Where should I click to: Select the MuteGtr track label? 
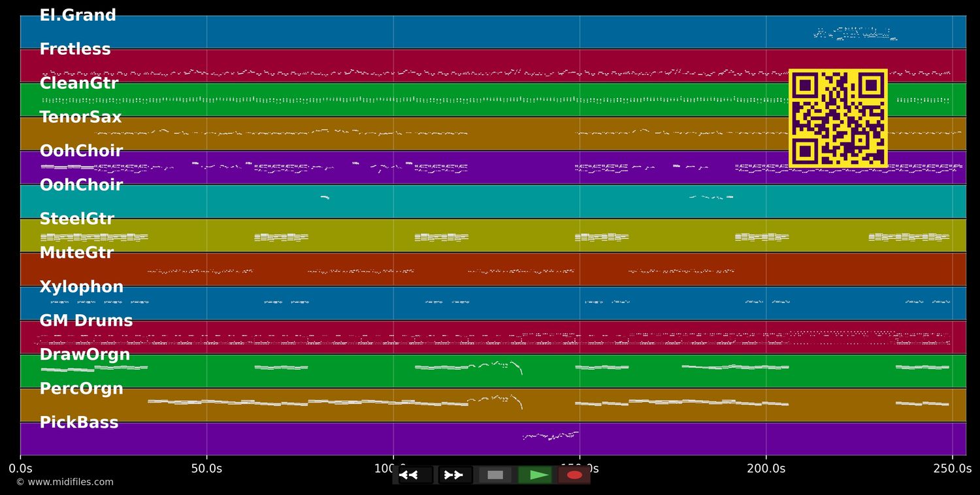click(x=76, y=253)
